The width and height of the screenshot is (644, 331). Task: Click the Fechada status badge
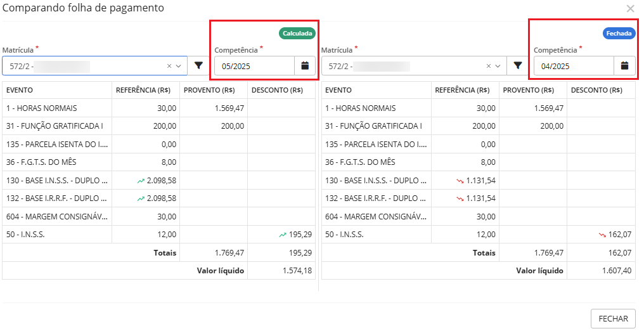click(x=619, y=34)
